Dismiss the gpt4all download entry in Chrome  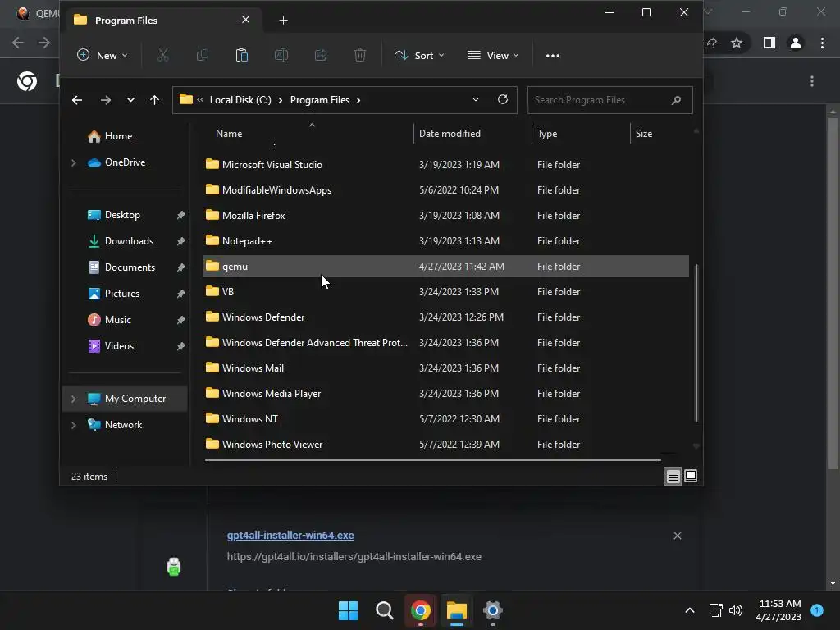677,536
